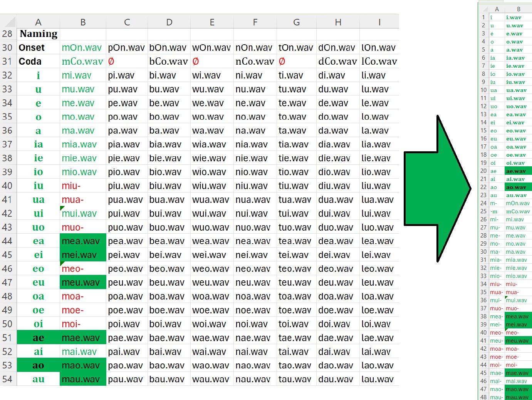Click the select-all corner of the left sheet
Screen dimensions: 532x400
tap(8, 22)
